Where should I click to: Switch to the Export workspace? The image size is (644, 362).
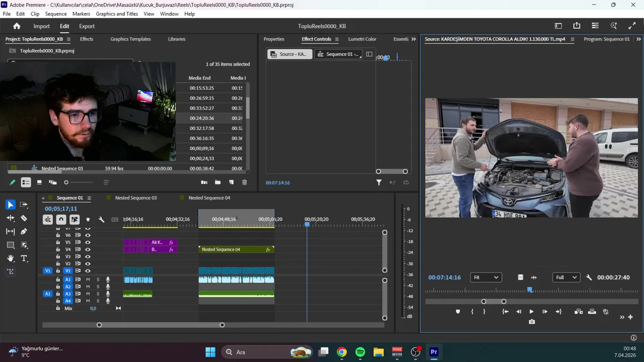(x=87, y=26)
